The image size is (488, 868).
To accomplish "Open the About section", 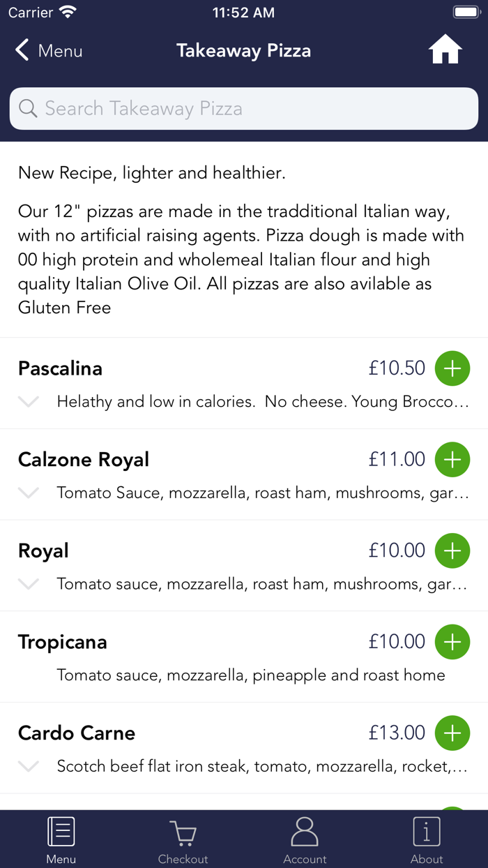I will pyautogui.click(x=427, y=839).
